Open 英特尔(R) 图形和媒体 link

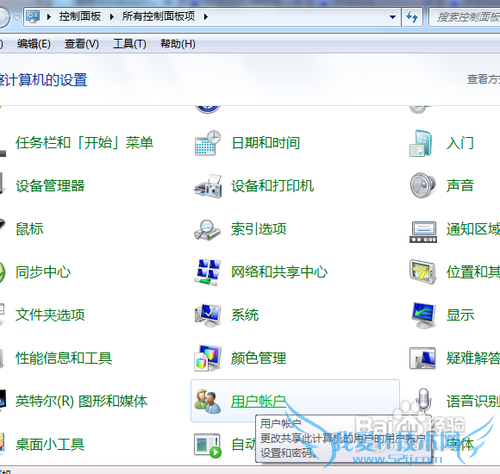coord(81,401)
